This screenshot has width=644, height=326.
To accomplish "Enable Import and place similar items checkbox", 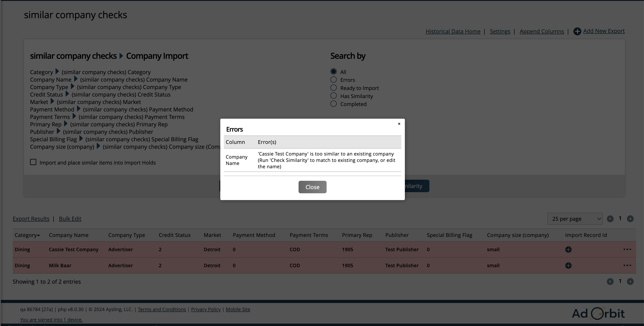I will coord(33,162).
